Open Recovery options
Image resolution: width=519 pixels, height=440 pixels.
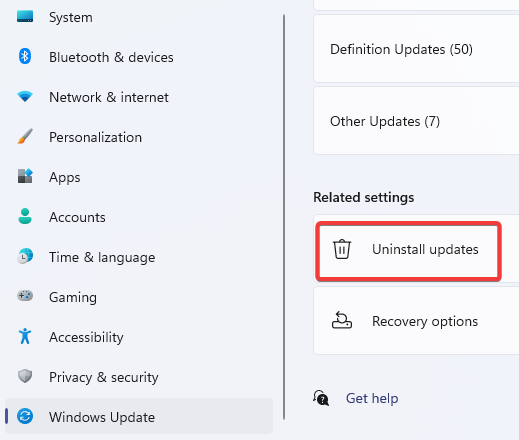tap(416, 321)
